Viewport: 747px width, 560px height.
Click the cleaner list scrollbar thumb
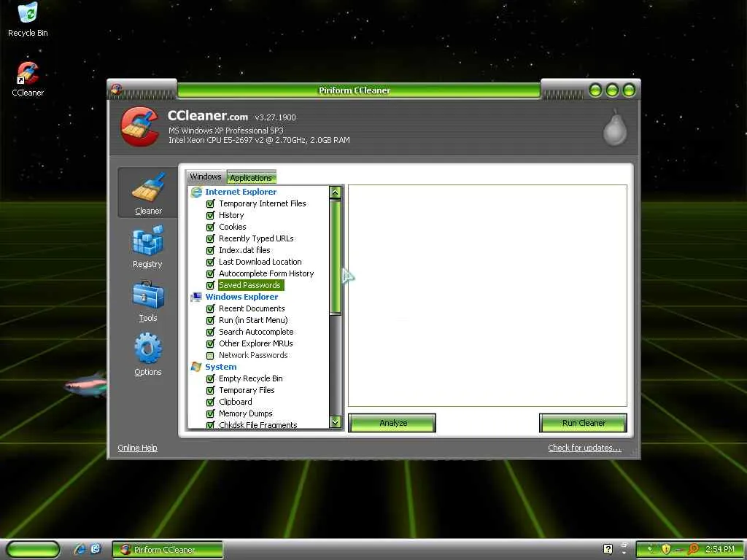click(x=336, y=257)
